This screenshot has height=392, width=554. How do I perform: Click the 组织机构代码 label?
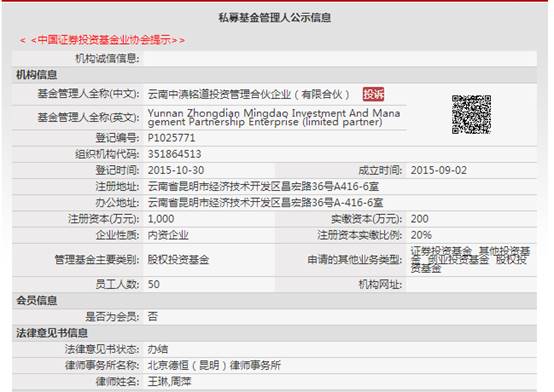pyautogui.click(x=107, y=154)
